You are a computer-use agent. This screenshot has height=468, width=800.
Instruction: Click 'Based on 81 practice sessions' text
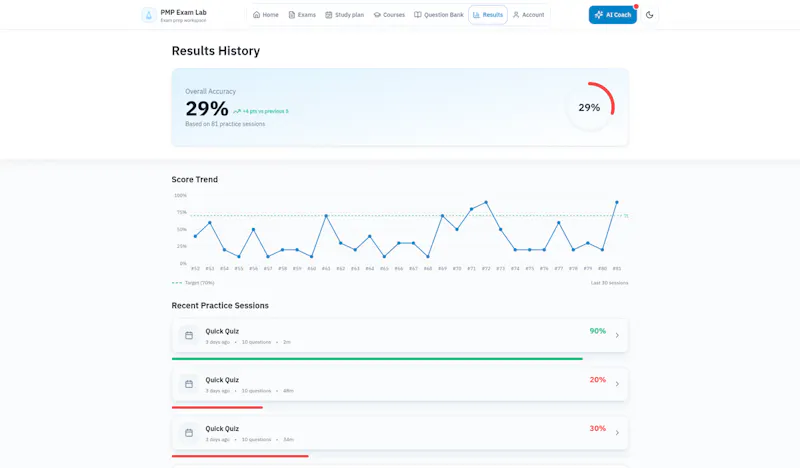point(225,124)
